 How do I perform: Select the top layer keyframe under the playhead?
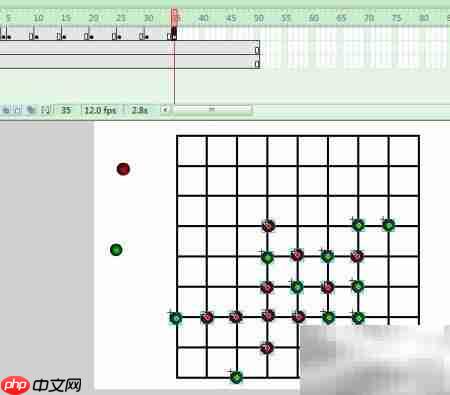click(x=174, y=34)
